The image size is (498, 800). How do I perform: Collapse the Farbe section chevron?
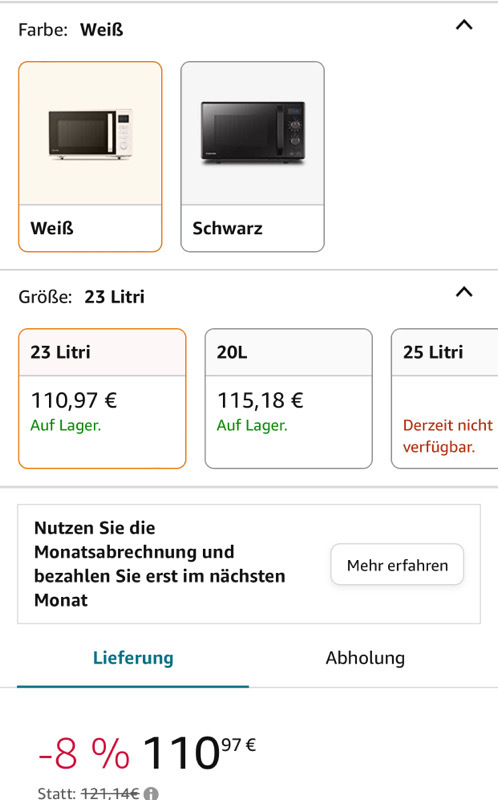464,25
